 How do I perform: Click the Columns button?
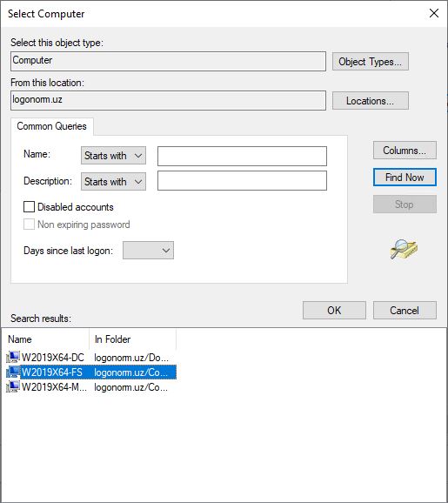(x=405, y=151)
